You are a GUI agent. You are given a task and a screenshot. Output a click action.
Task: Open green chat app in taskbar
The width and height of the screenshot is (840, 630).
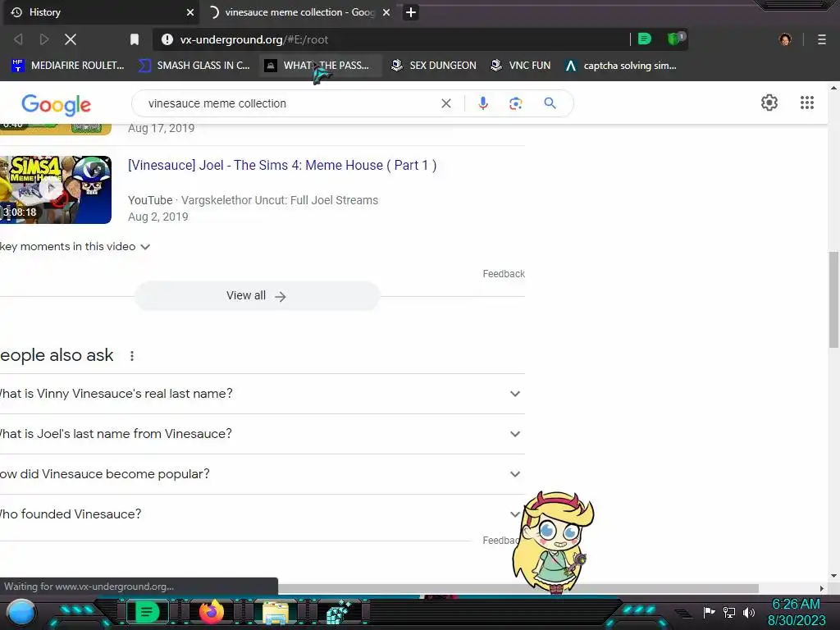(x=146, y=612)
